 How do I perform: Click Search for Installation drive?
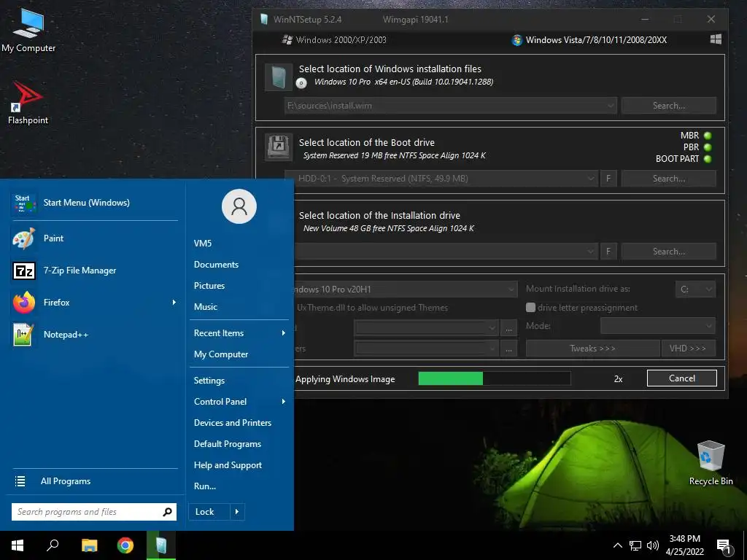[x=669, y=252]
